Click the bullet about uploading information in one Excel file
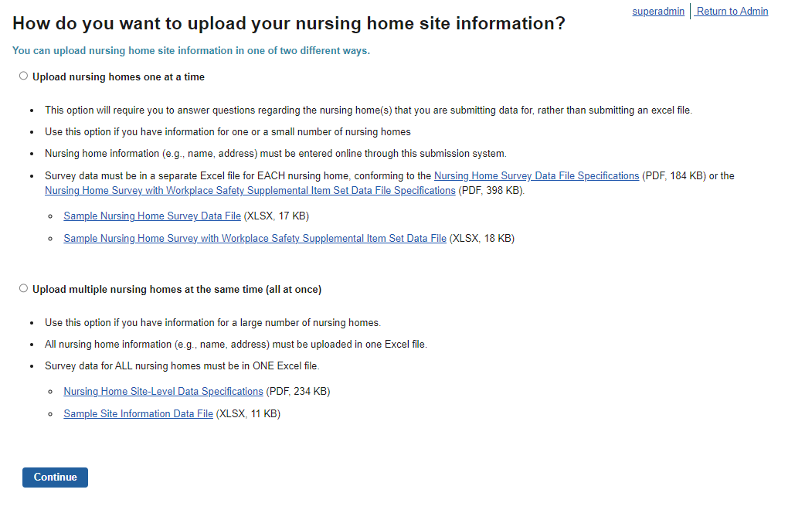 point(236,345)
